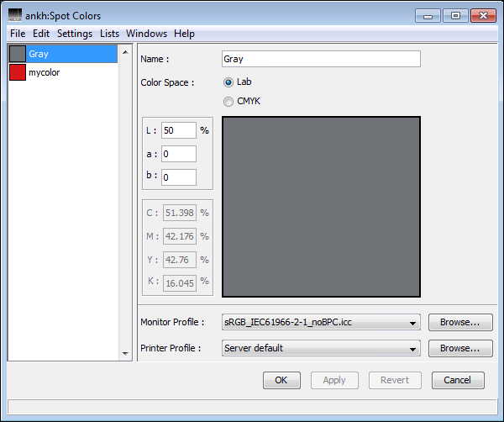504x422 pixels.
Task: Open the Lists menu
Action: pos(109,34)
